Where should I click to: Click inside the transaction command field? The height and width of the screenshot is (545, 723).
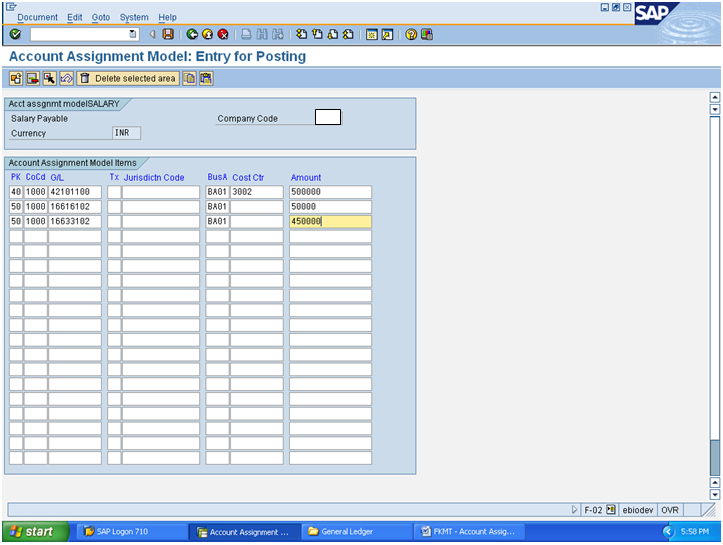pos(79,34)
